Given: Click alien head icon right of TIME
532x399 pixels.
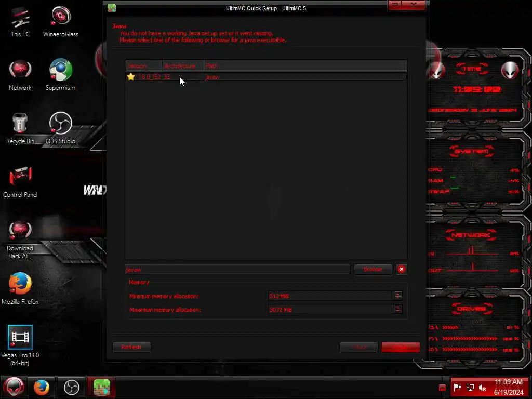Looking at the screenshot, I should [x=510, y=70].
